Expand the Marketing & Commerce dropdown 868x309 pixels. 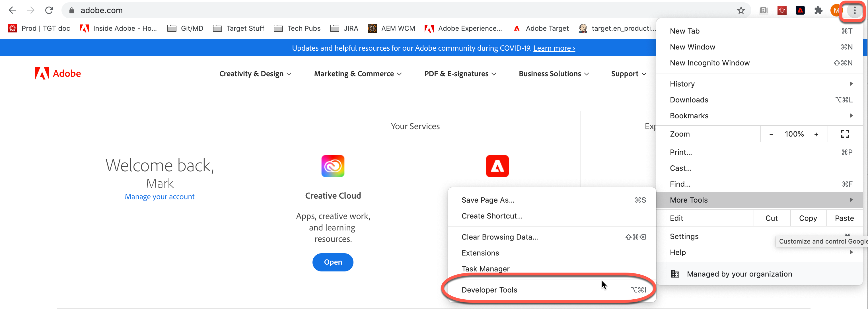pos(357,74)
